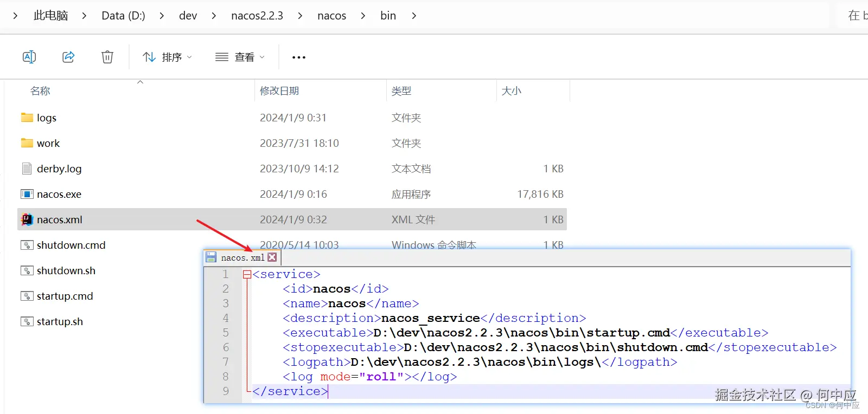868x414 pixels.
Task: Expand chevron after 此电脑 breadcrumb
Action: [x=84, y=16]
